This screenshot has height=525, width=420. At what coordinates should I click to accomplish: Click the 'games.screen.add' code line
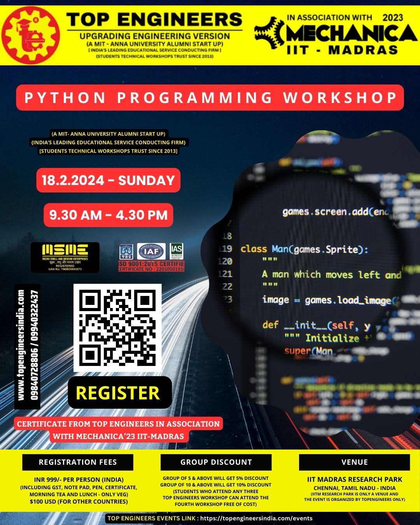tap(336, 212)
